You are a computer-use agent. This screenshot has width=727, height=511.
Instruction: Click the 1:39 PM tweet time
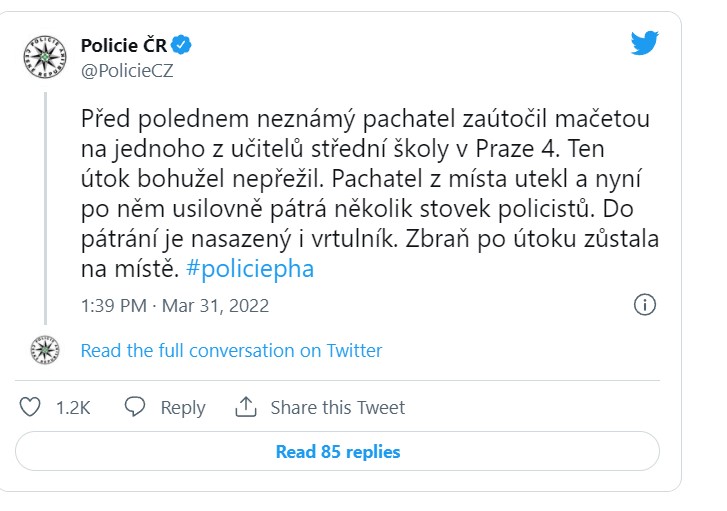tap(114, 306)
